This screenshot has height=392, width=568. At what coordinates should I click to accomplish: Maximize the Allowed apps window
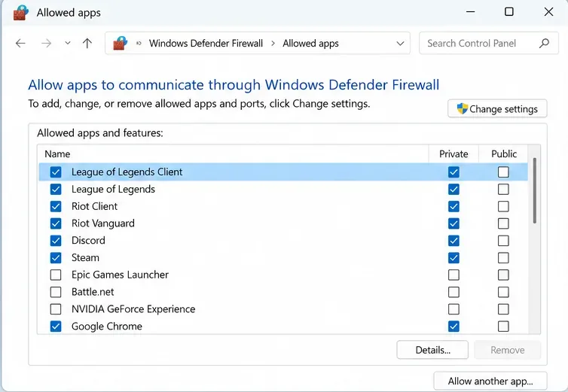click(509, 12)
